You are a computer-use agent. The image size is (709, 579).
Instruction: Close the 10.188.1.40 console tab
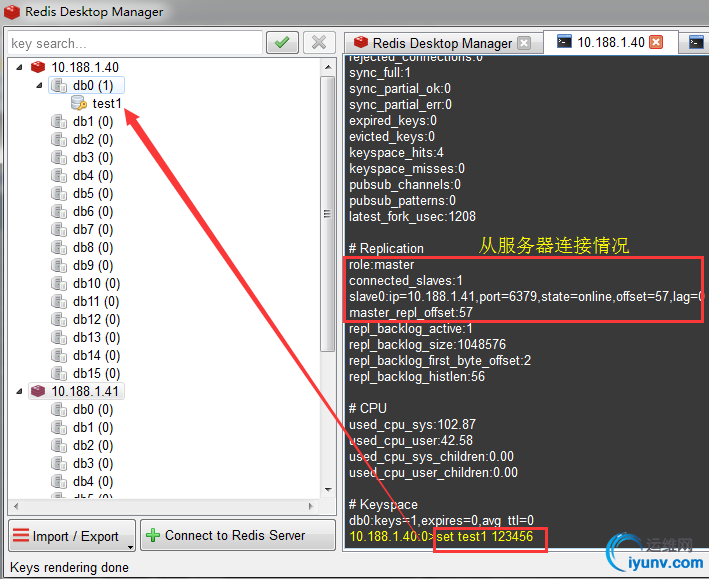[656, 42]
